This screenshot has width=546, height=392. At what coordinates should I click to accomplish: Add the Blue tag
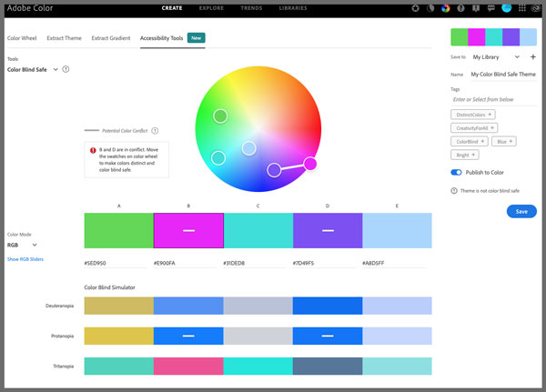coord(504,141)
